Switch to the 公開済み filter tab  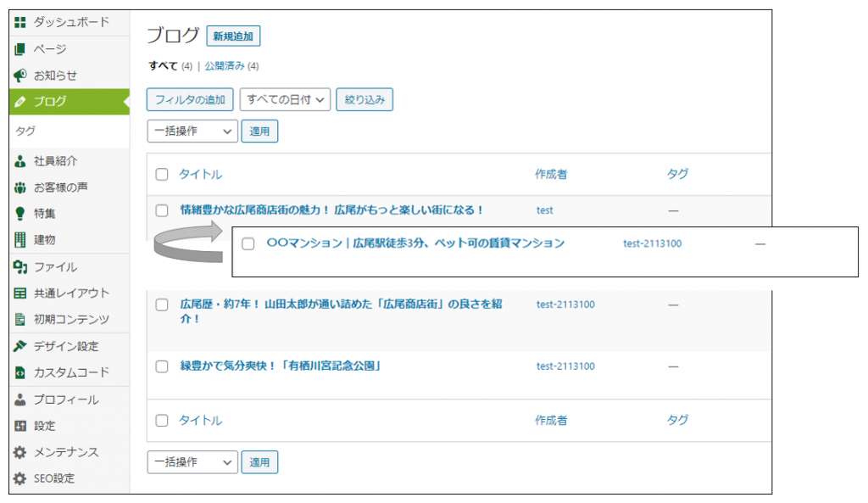pyautogui.click(x=225, y=66)
